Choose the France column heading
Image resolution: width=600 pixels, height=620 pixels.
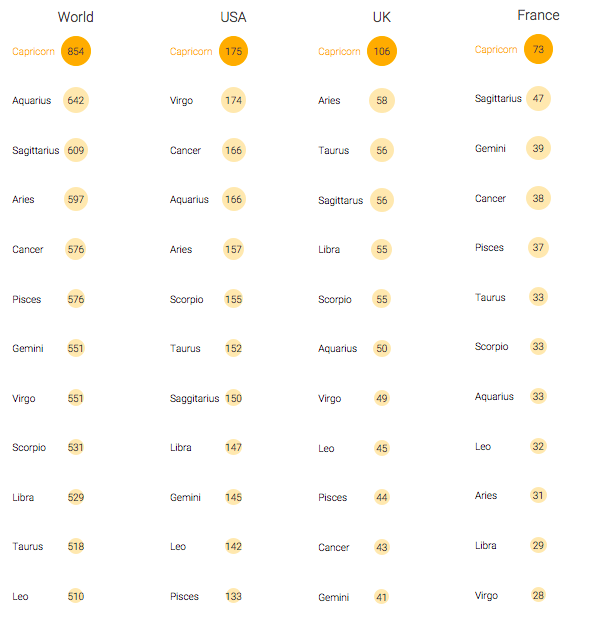click(538, 15)
